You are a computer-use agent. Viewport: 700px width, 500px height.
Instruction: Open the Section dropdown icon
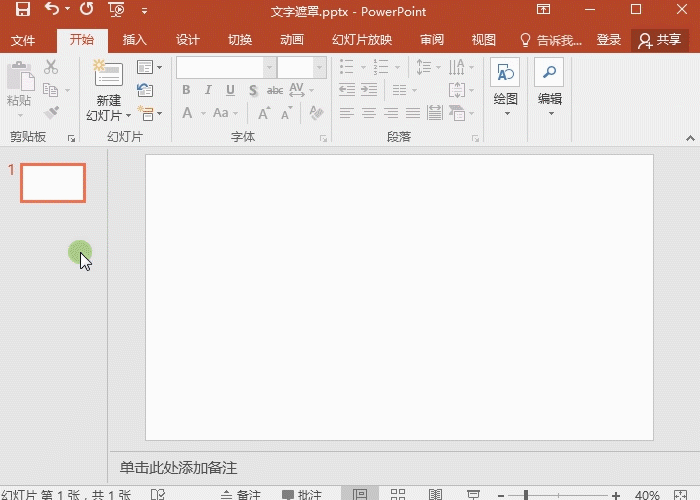click(150, 113)
